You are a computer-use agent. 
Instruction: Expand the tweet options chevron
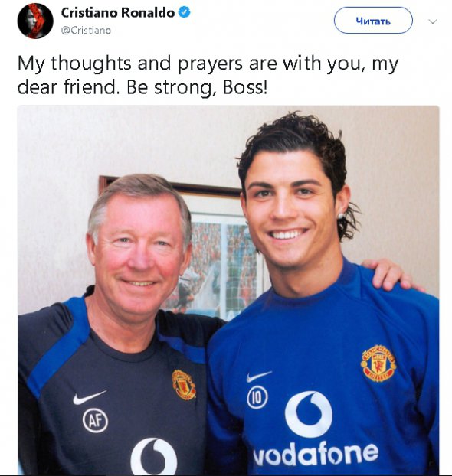[433, 21]
